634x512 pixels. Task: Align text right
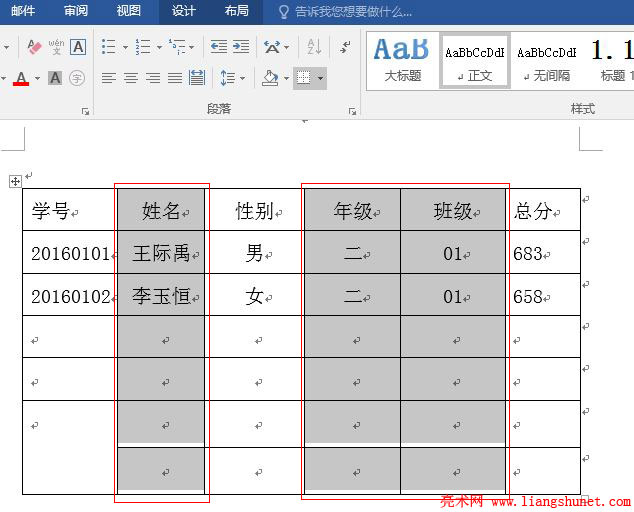tap(153, 78)
